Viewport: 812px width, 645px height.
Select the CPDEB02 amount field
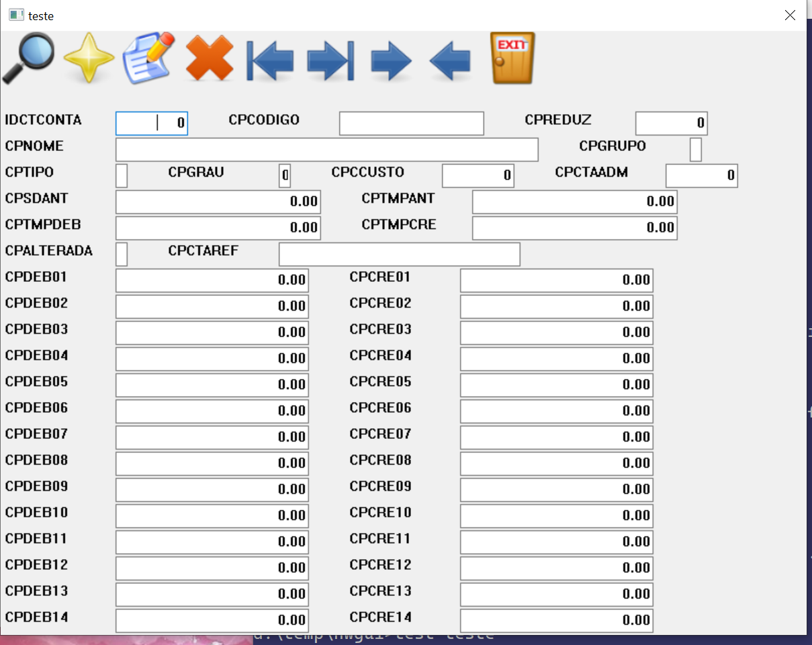tap(212, 307)
